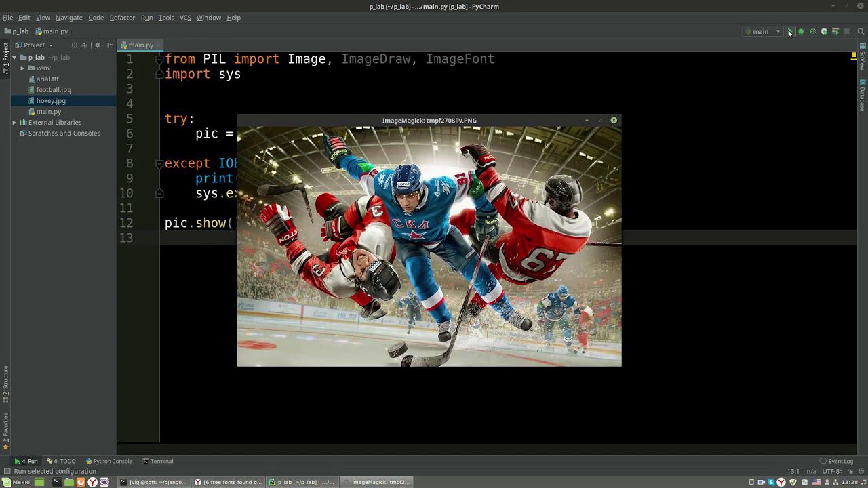Open the Code menu
The height and width of the screenshot is (488, 868).
click(x=96, y=18)
